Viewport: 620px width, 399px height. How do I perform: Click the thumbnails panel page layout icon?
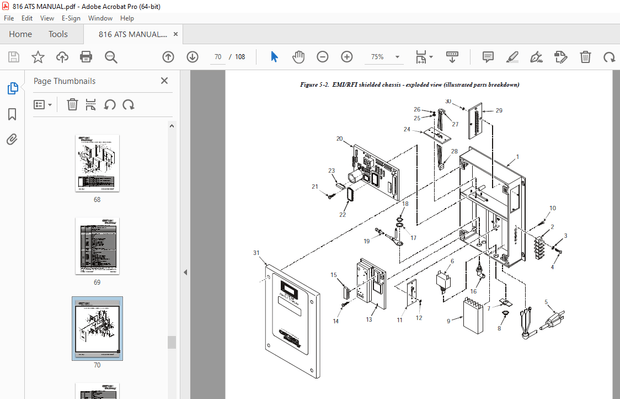point(91,105)
